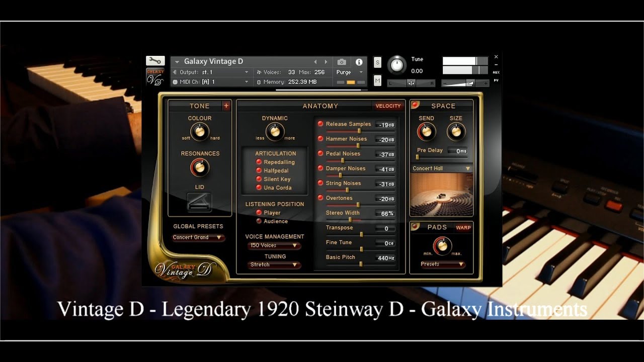Click the SPACE power icon
Image resolution: width=644 pixels, height=362 pixels.
point(415,105)
